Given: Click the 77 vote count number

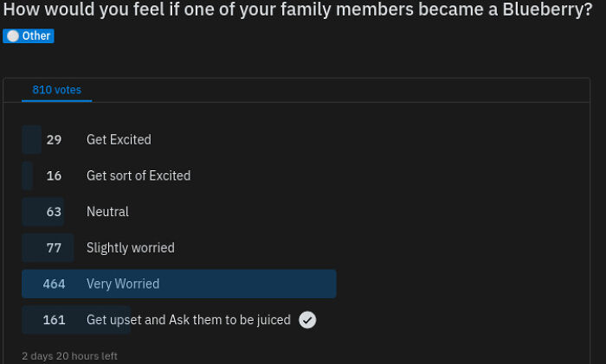Looking at the screenshot, I should pos(54,248).
